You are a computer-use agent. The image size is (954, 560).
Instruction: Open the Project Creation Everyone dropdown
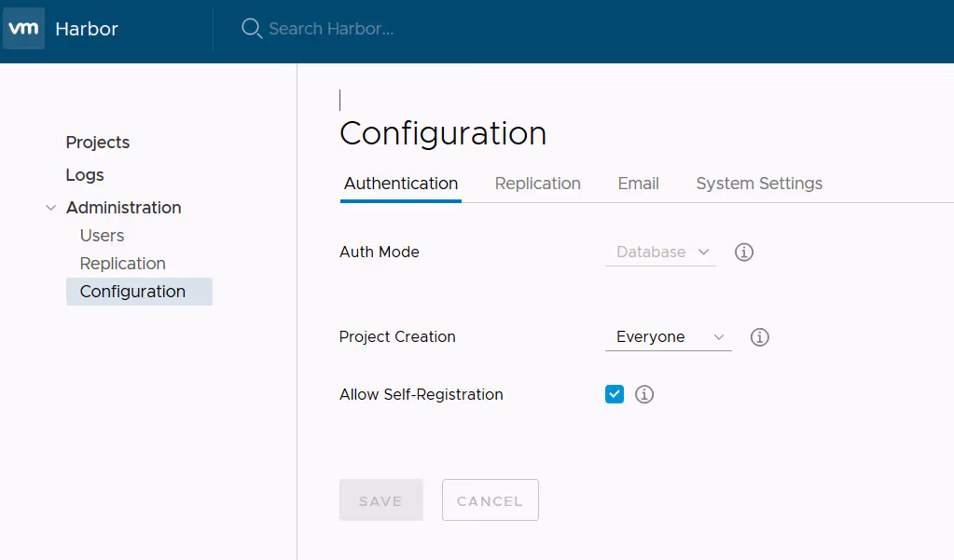[668, 337]
